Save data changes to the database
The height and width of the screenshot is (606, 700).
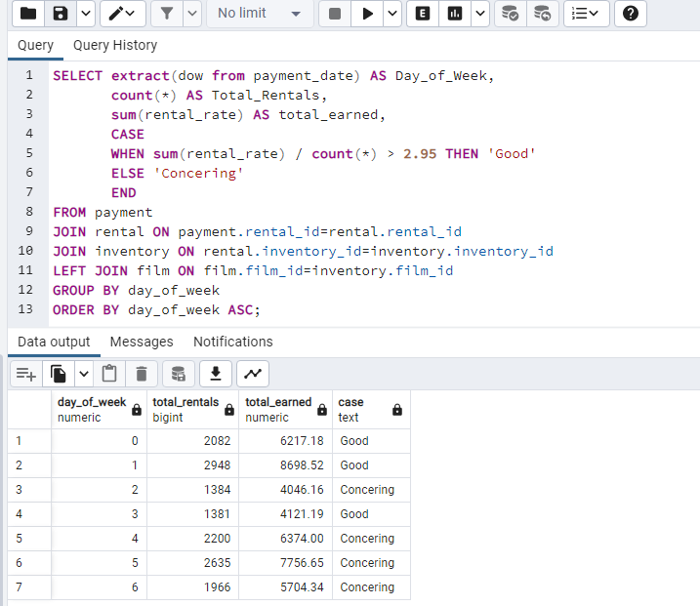click(179, 374)
